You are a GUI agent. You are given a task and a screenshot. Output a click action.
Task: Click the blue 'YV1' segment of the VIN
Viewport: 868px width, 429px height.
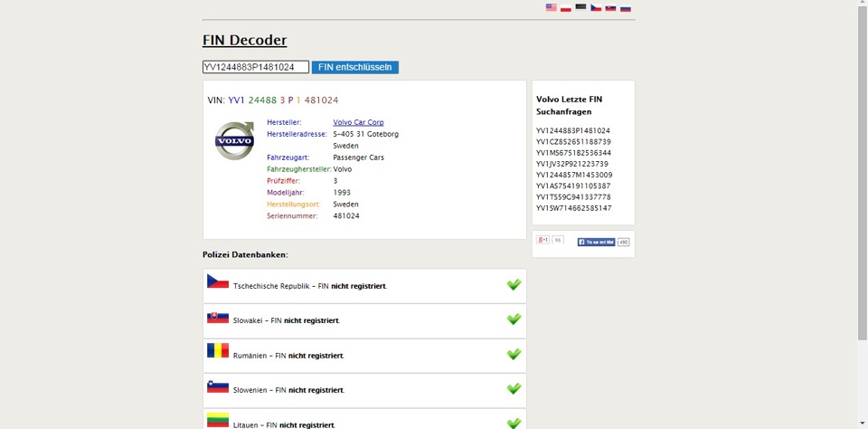click(236, 100)
